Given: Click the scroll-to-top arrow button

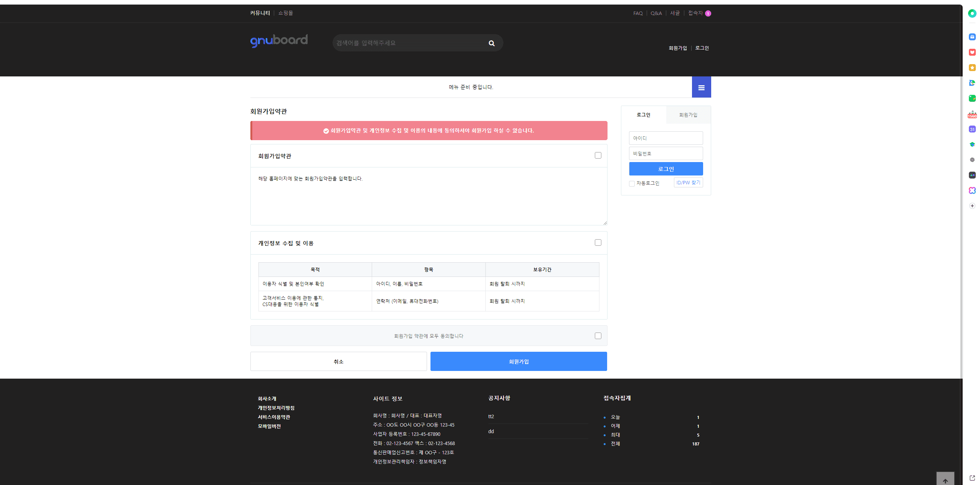Looking at the screenshot, I should [945, 480].
